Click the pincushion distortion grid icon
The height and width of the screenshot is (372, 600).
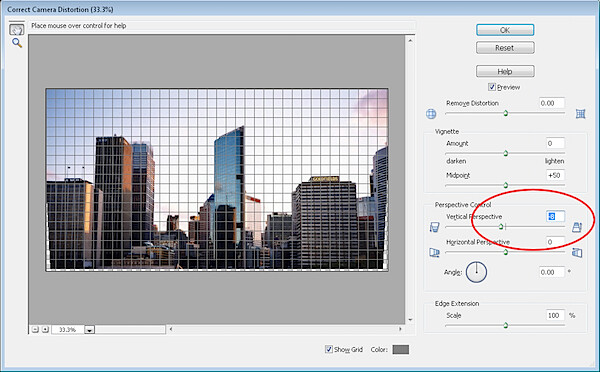pos(580,114)
